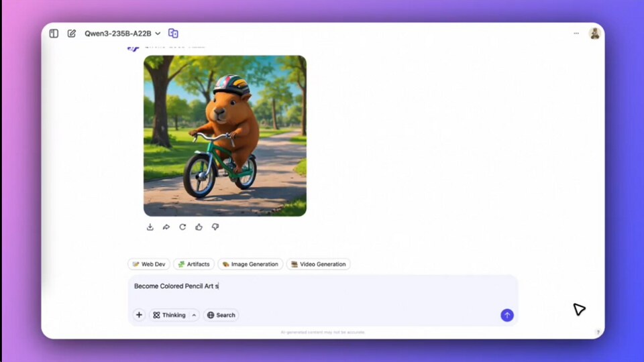The height and width of the screenshot is (362, 644).
Task: Expand the Thinking options chevron
Action: (194, 315)
